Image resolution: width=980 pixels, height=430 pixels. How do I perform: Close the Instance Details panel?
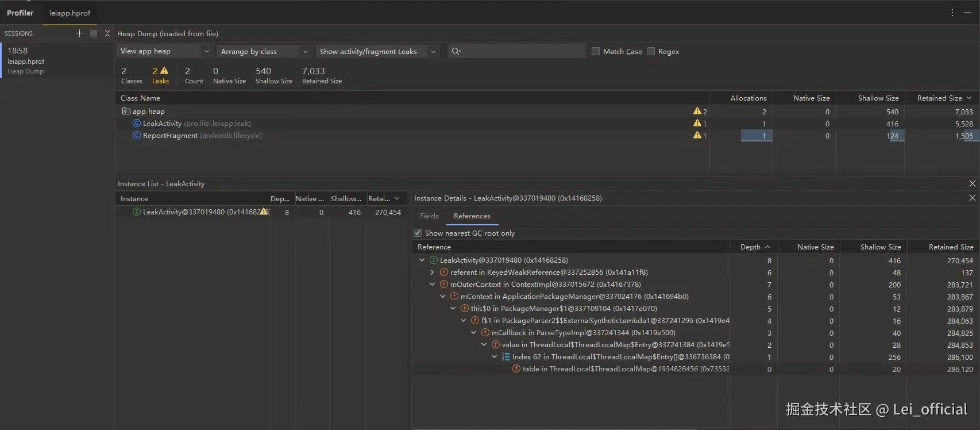[972, 198]
